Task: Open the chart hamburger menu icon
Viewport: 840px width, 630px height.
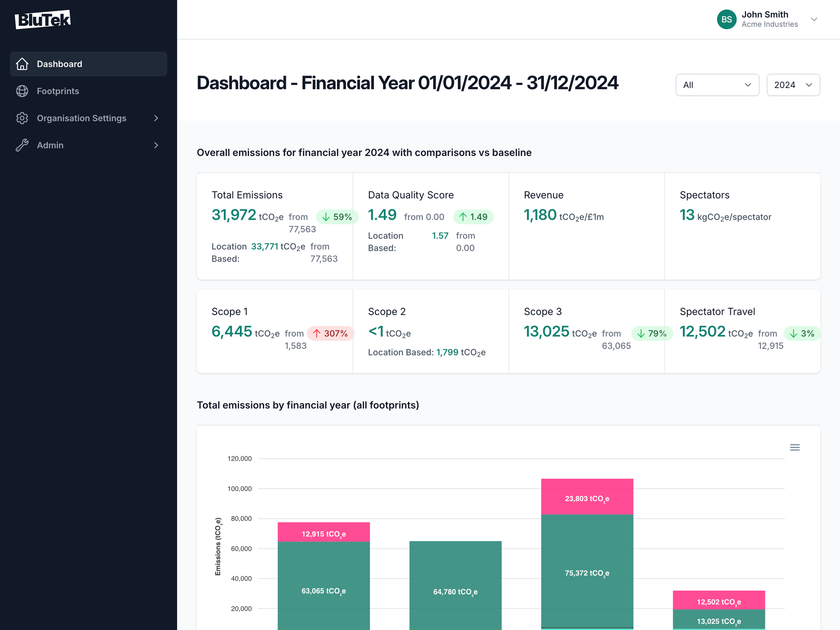Action: pos(794,447)
